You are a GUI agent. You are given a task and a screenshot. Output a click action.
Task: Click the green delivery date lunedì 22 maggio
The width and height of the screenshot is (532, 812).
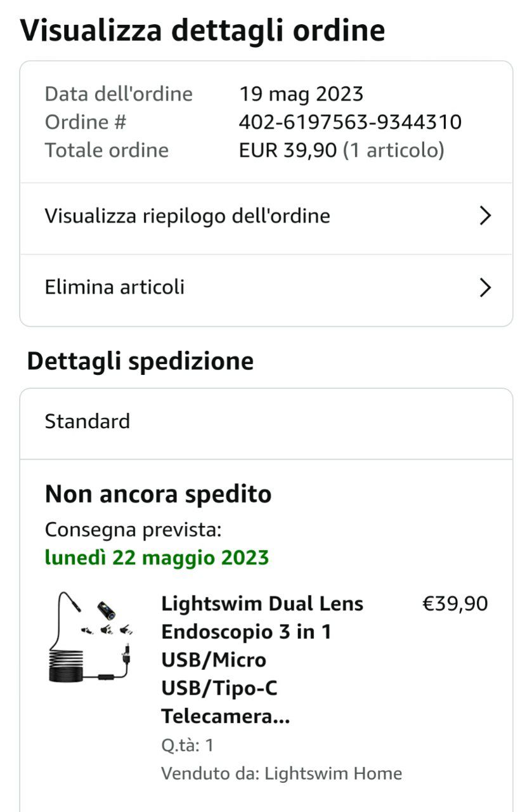pyautogui.click(x=157, y=558)
